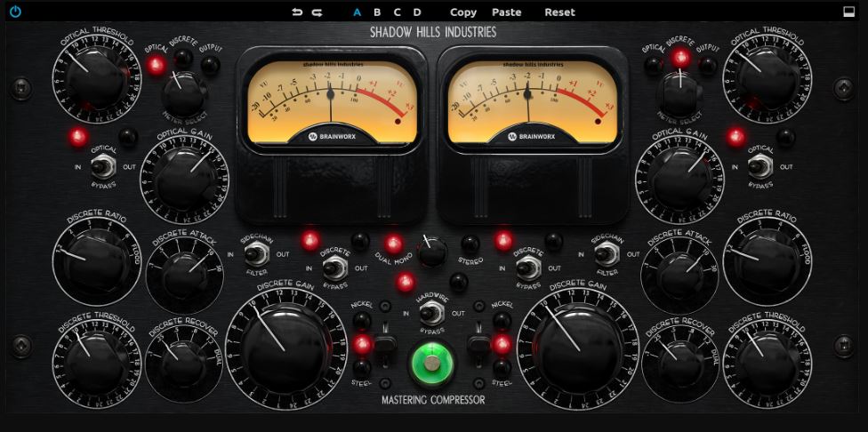The height and width of the screenshot is (432, 868).
Task: Click the right Output meter LED
Action: [x=707, y=66]
